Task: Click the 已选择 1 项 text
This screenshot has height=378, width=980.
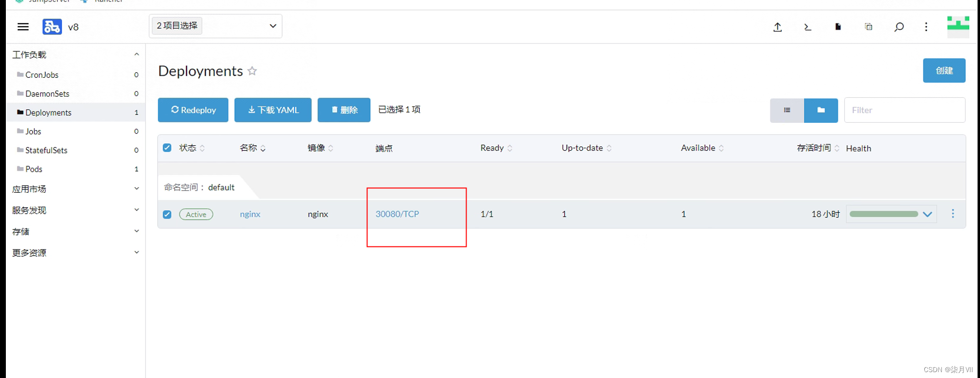Action: tap(399, 110)
